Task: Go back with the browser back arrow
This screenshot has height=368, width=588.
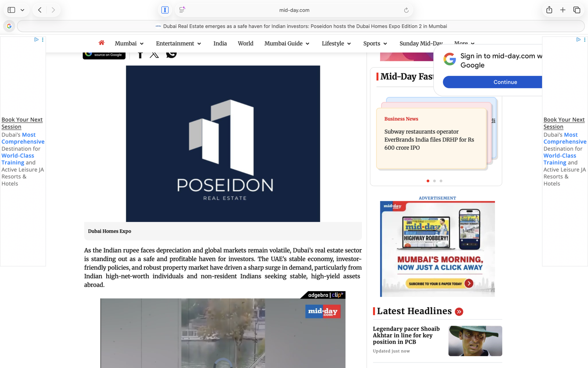Action: pyautogui.click(x=40, y=10)
